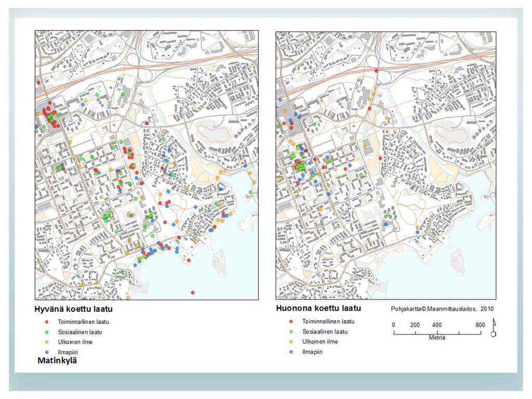Click 'Sosiaalinen laatu' under 'Hyvänä koettu laatu'

click(x=79, y=332)
